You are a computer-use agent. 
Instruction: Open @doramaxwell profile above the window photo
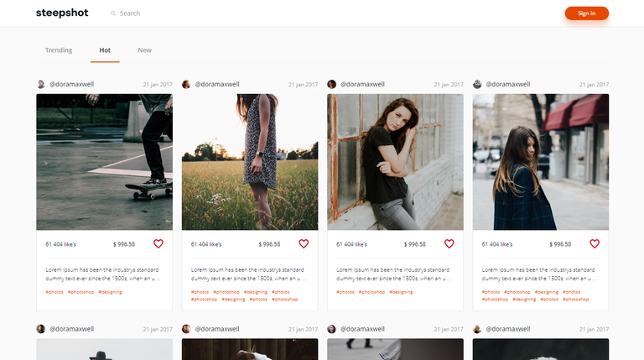(x=362, y=84)
